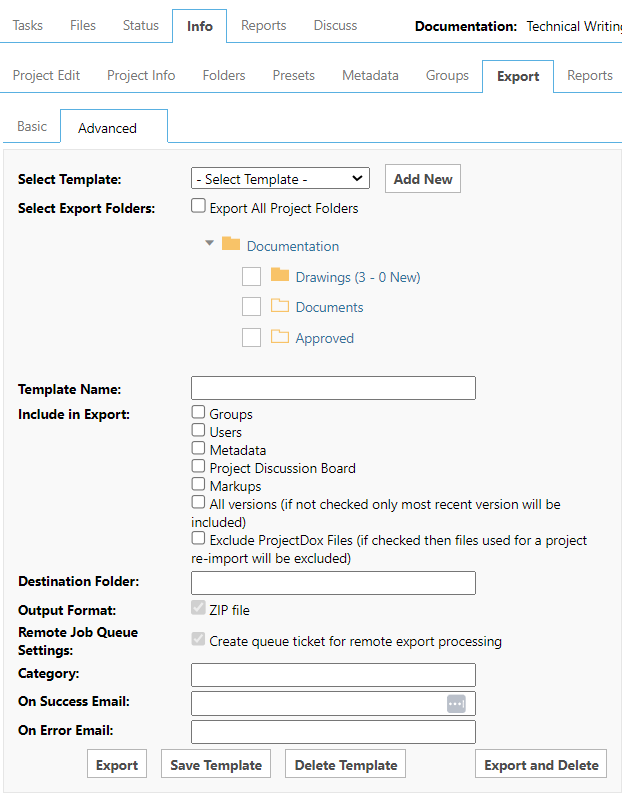Click the Approved folder icon
This screenshot has width=622, height=793.
(280, 338)
